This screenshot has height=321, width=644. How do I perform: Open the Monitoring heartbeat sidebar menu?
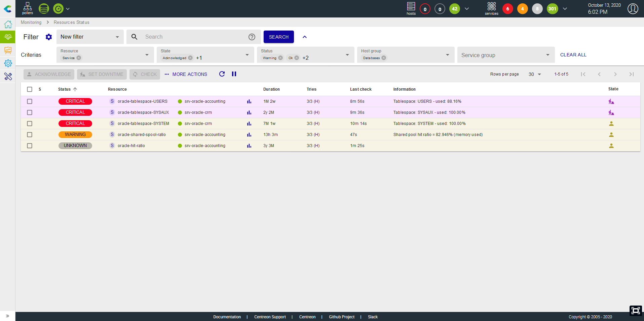[x=8, y=37]
